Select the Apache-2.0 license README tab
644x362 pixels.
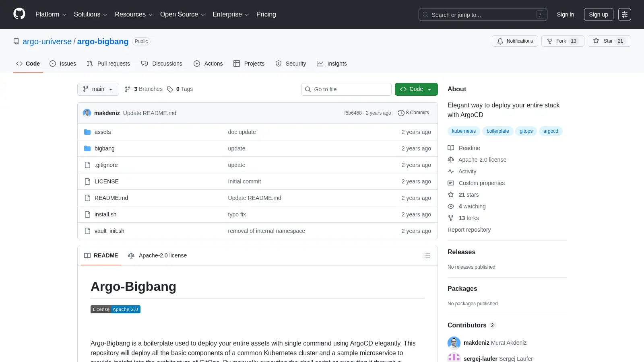tap(157, 256)
